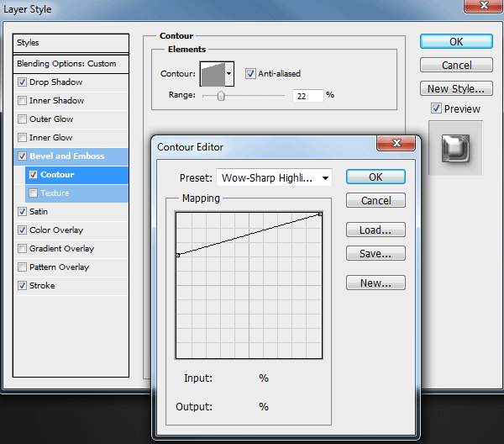The width and height of the screenshot is (504, 444).
Task: Click the Load... button
Action: [375, 230]
